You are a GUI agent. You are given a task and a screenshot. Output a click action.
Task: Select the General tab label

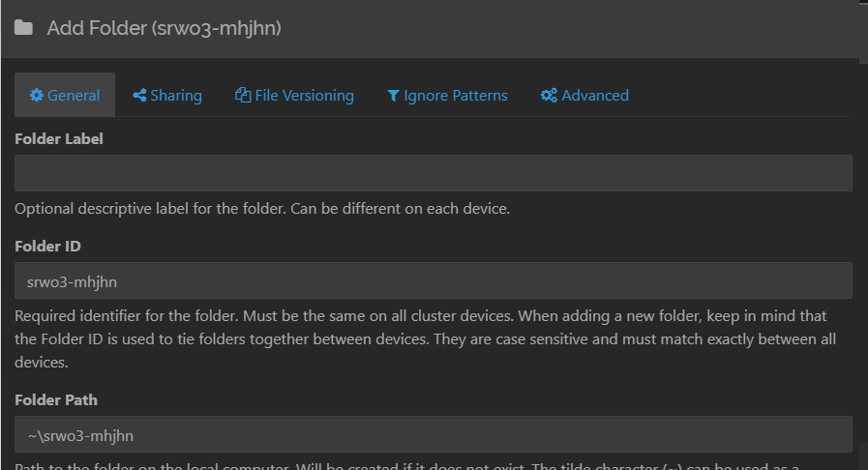pyautogui.click(x=74, y=95)
